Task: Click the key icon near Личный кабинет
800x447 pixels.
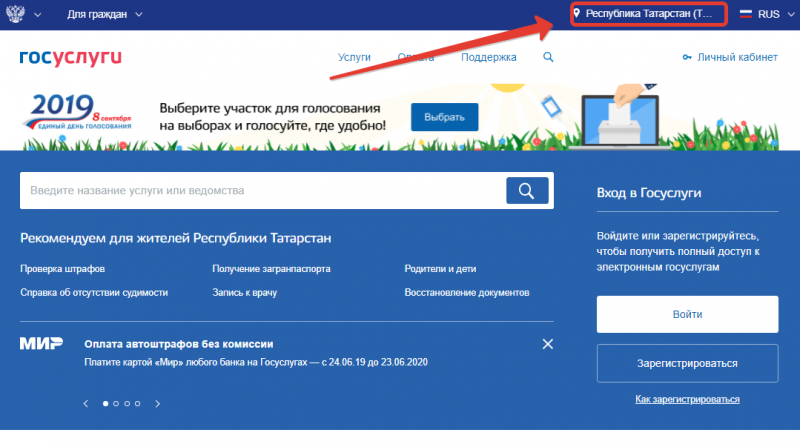Action: click(687, 57)
